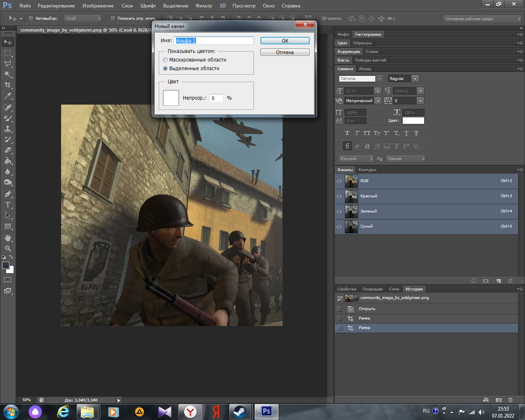Image resolution: width=525 pixels, height=420 pixels.
Task: Select the Paint Bucket tool
Action: click(x=8, y=161)
